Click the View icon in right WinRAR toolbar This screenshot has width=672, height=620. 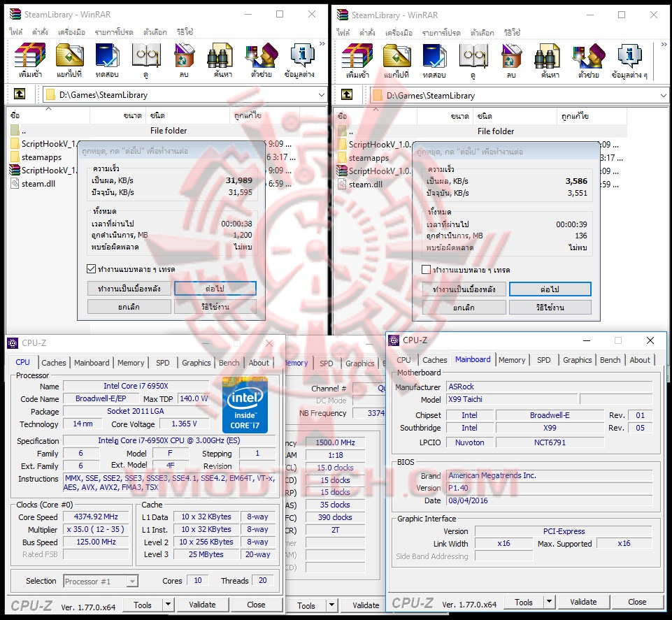(473, 56)
